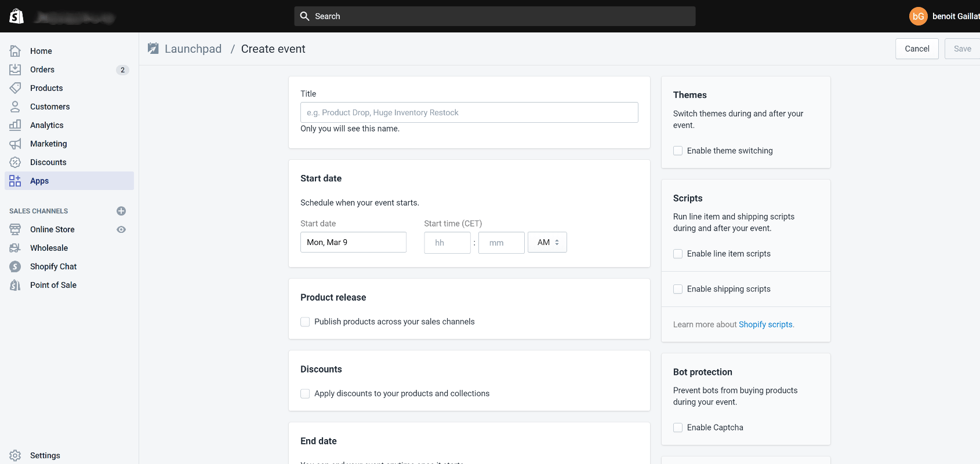Open the AM/PM dropdown
The image size is (980, 464).
click(x=547, y=242)
